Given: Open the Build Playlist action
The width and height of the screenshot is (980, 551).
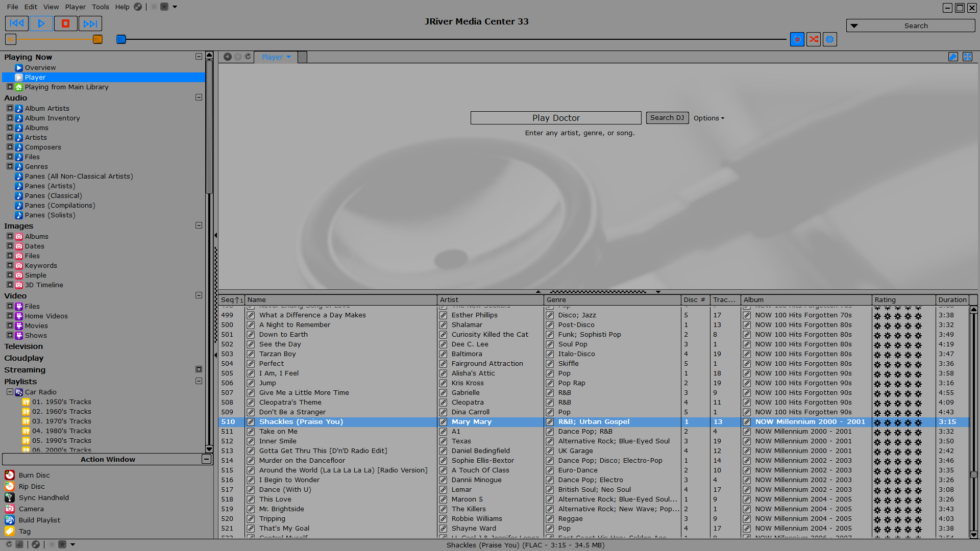Looking at the screenshot, I should pos(39,520).
